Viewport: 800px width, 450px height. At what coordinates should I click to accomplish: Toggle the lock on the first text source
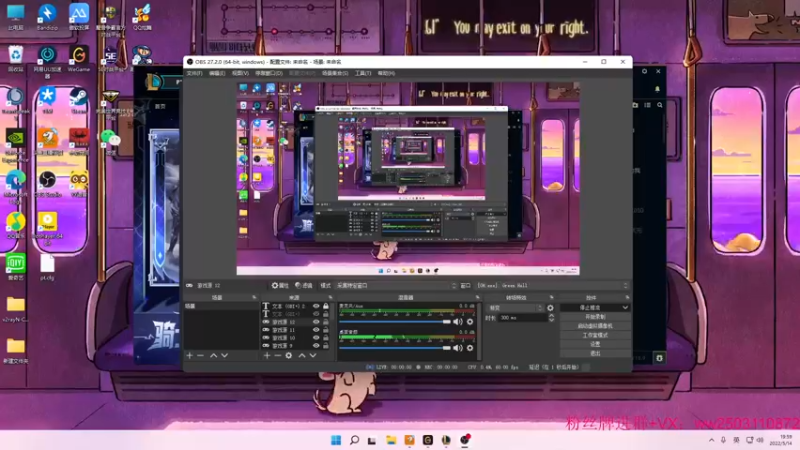click(326, 306)
